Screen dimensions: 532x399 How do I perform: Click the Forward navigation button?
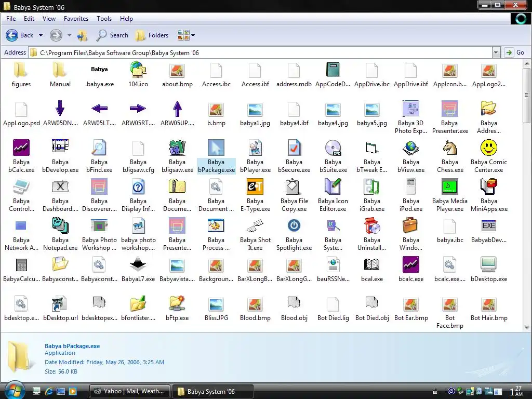(56, 35)
